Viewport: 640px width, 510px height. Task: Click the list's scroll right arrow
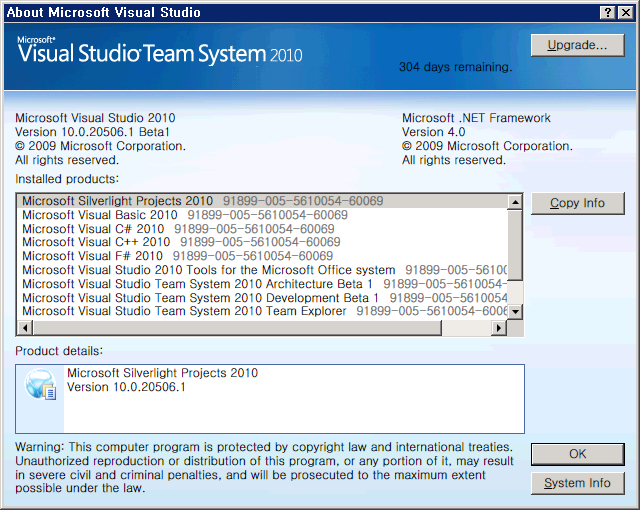coord(499,328)
